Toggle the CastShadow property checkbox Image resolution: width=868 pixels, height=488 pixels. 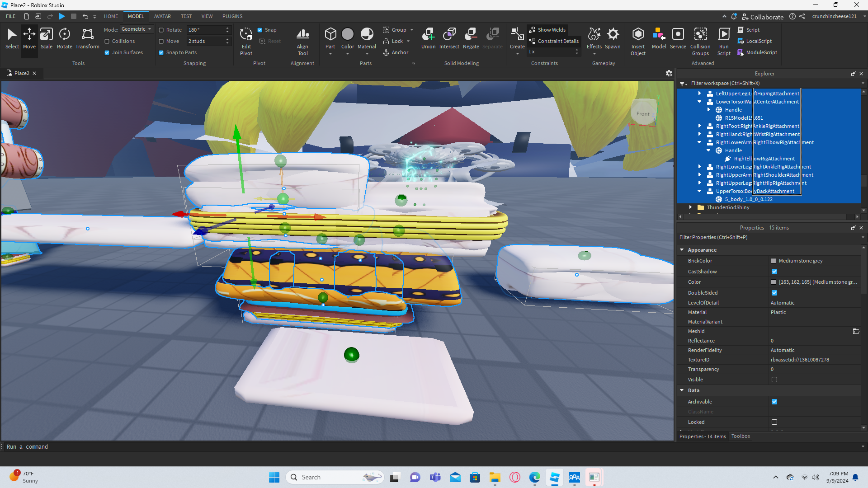774,272
